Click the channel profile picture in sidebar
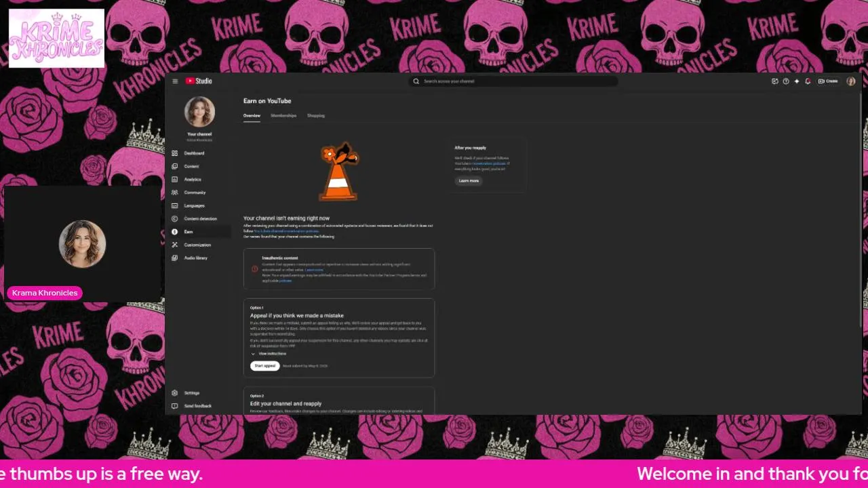The width and height of the screenshot is (868, 488). coord(199,112)
